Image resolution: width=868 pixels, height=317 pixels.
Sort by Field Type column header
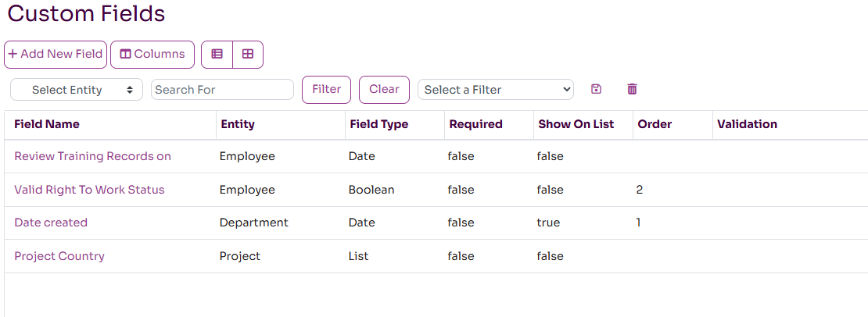click(x=378, y=124)
